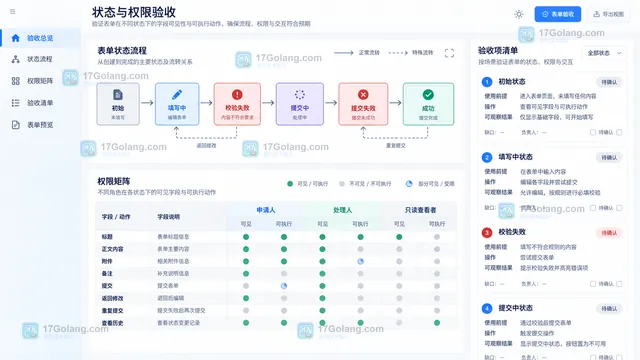Click the 正常流转 legend label in the flow panel
This screenshot has height=360, width=640.
coord(369,53)
